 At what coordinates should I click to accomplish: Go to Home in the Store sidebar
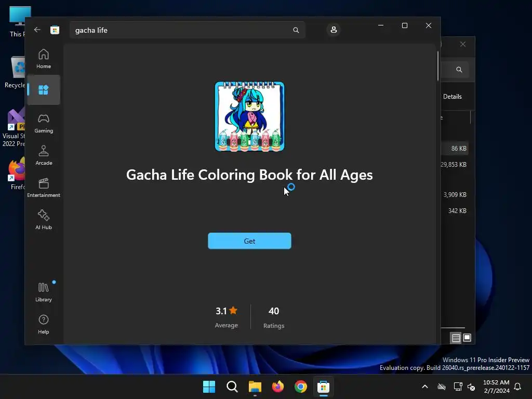pyautogui.click(x=44, y=59)
